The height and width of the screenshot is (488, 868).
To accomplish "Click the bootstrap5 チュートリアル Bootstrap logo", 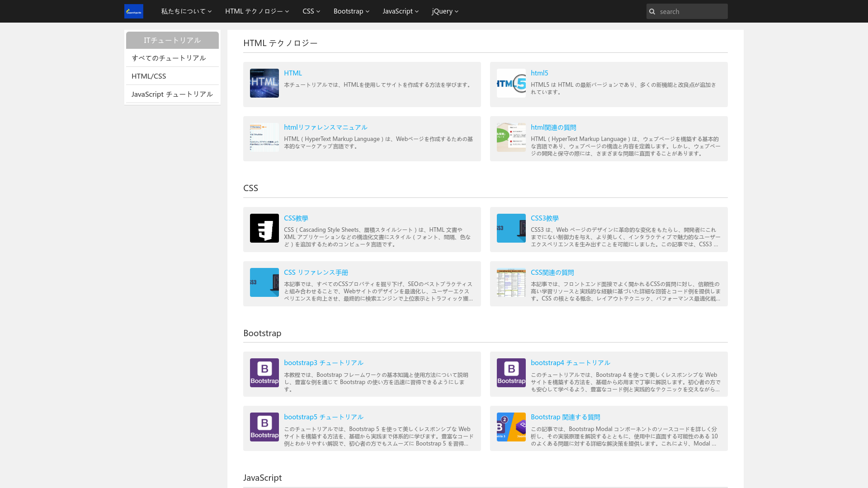I will click(x=264, y=427).
